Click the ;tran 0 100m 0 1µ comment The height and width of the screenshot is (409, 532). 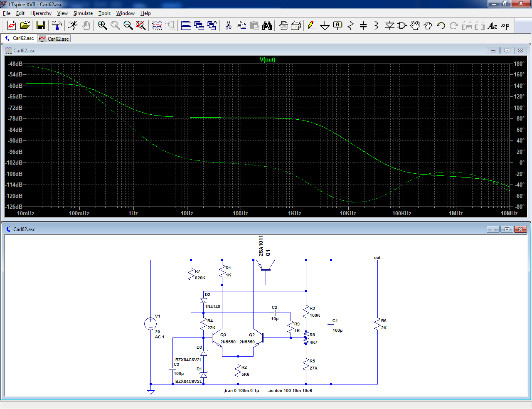tap(241, 391)
